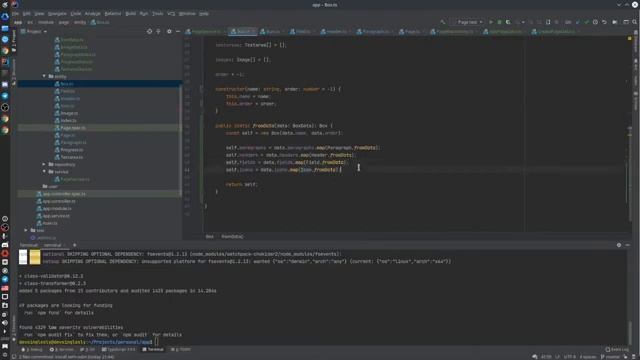
Task: Open the Page test run configuration dropdown
Action: point(469,22)
